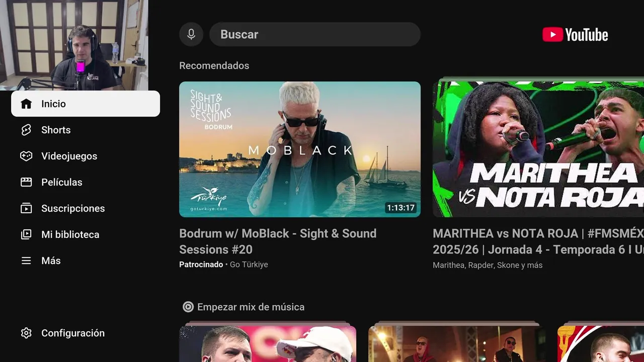Click the Marithea, Rapder, Skone y más text
This screenshot has width=644, height=362.
pyautogui.click(x=488, y=265)
